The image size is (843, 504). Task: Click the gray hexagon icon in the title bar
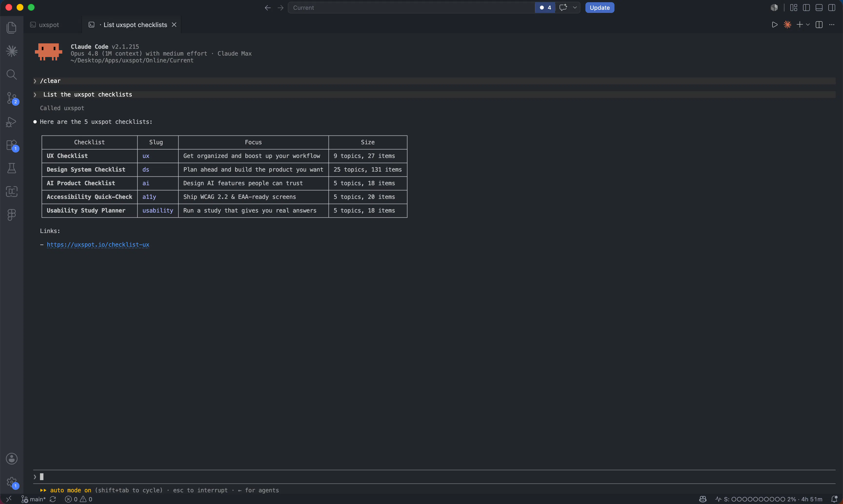[x=774, y=8]
